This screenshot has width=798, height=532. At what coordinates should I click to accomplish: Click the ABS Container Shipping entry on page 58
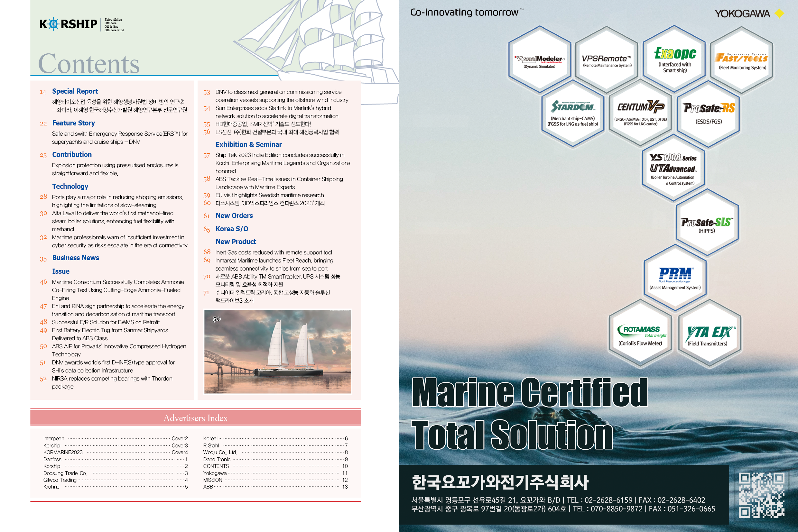click(x=279, y=183)
